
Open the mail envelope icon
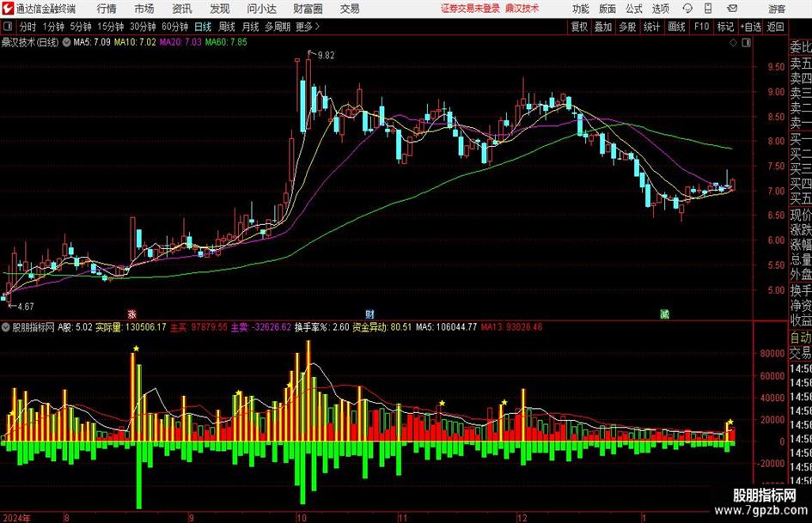pyautogui.click(x=732, y=9)
